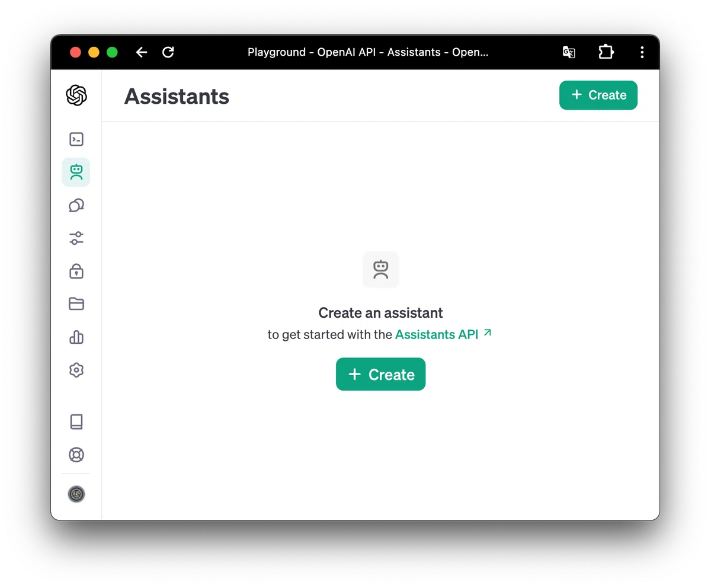Open the OpenAI logo home icon

pos(76,95)
